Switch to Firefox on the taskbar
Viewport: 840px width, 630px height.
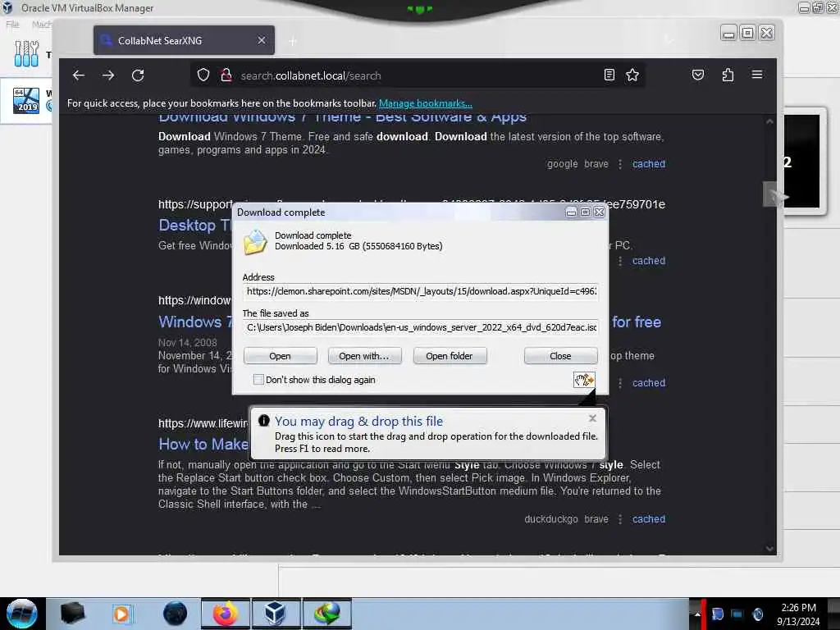[225, 614]
